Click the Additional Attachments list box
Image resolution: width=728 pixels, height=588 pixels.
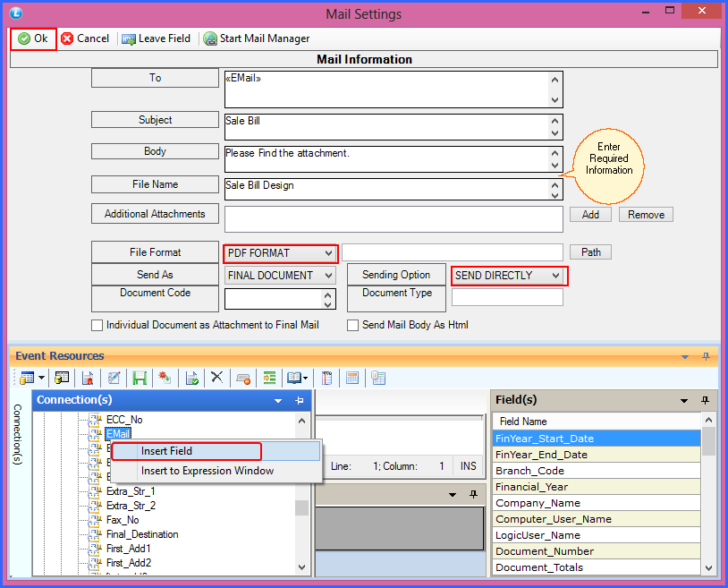(x=394, y=219)
